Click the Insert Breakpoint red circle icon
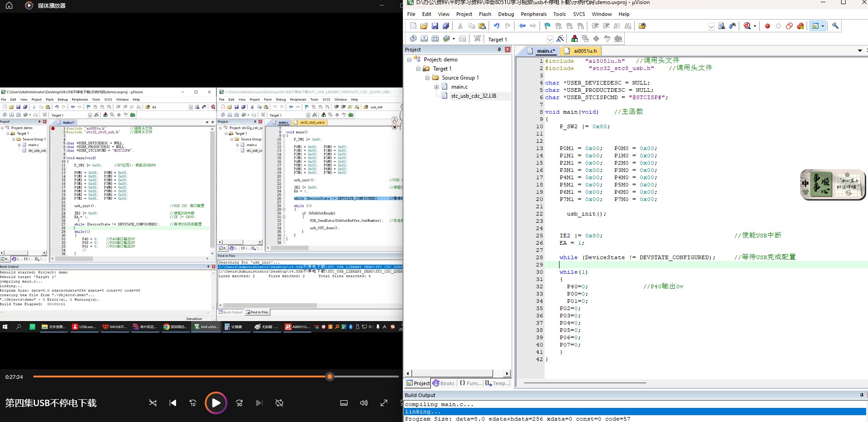This screenshot has height=422, width=868. (x=767, y=26)
